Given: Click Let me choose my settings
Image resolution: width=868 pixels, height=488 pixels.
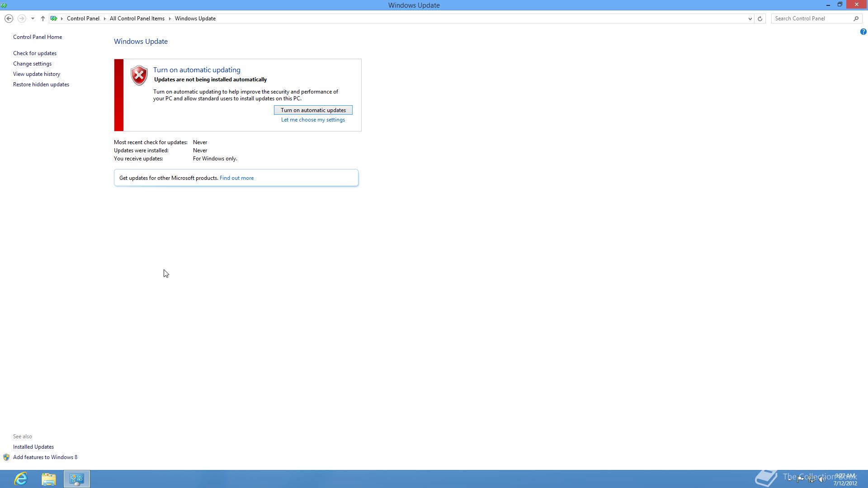Looking at the screenshot, I should click(x=313, y=120).
